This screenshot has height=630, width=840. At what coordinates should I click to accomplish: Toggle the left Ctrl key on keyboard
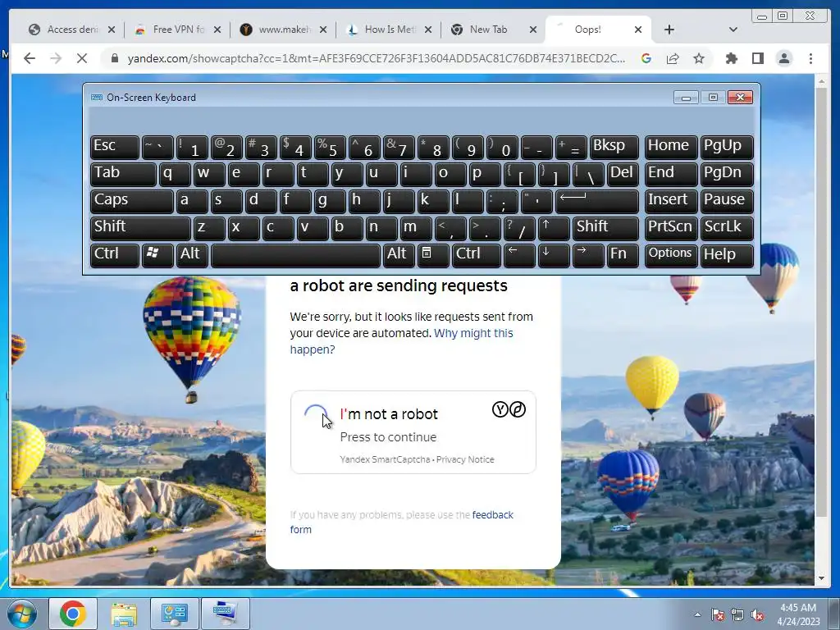pyautogui.click(x=115, y=255)
